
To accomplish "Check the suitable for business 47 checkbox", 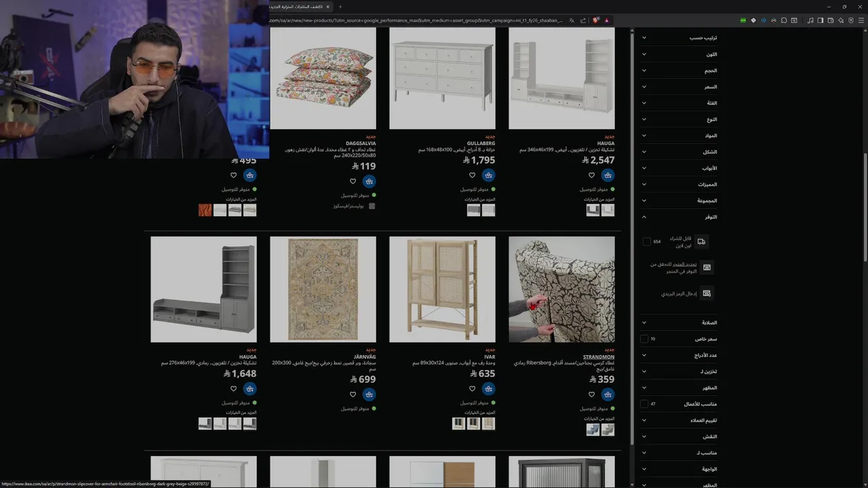I will coord(644,404).
